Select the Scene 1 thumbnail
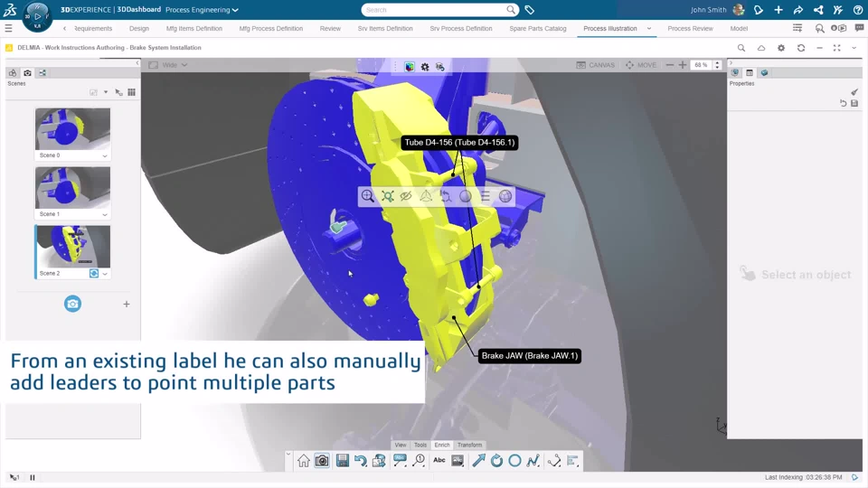This screenshot has height=488, width=868. [72, 187]
